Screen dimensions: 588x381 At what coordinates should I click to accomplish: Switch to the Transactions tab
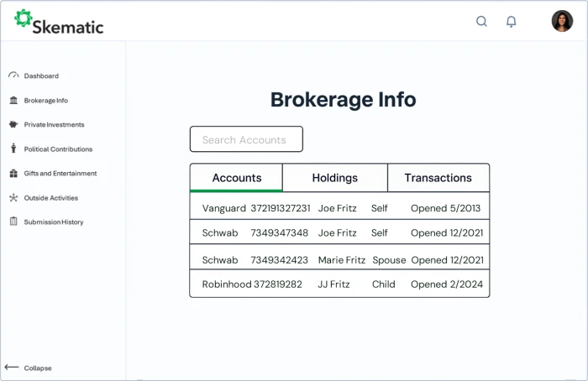click(438, 178)
